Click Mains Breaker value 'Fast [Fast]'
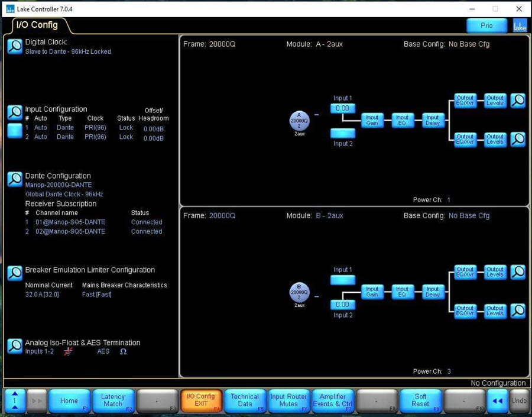Image resolution: width=532 pixels, height=417 pixels. pyautogui.click(x=97, y=295)
